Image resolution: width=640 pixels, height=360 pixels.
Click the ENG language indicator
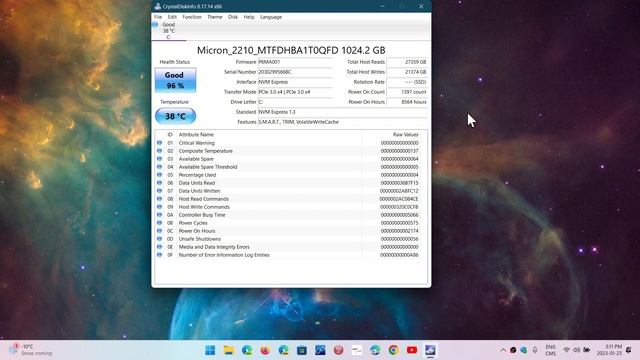550,350
